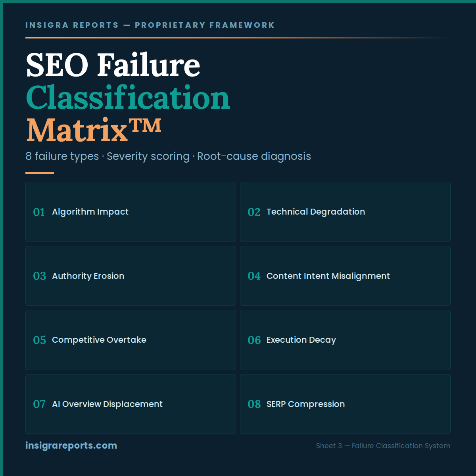This screenshot has width=476, height=476.
Task: Click the SERP Compression card
Action: pos(345,404)
